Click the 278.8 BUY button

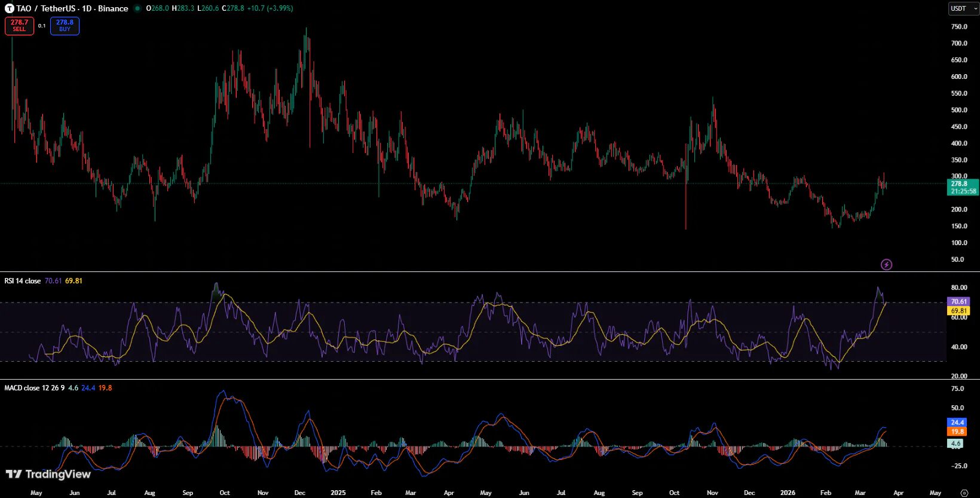point(65,26)
